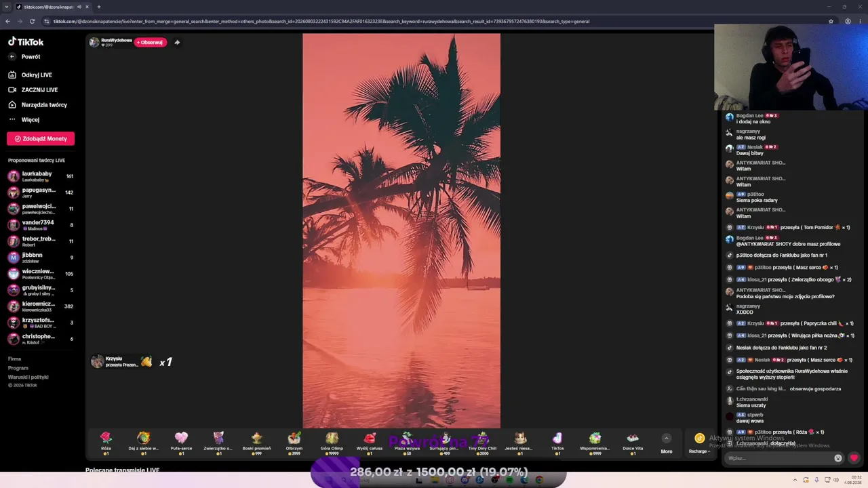Send the Dolce Vita gift
868x488 pixels.
633,443
